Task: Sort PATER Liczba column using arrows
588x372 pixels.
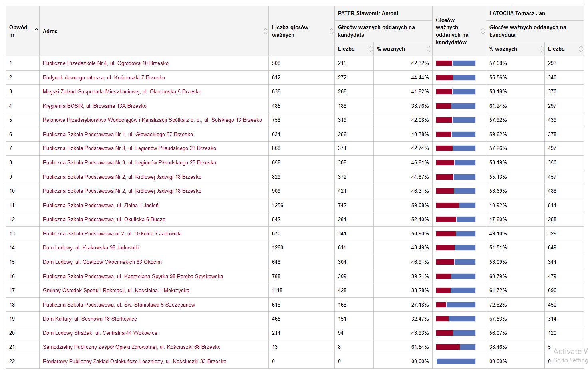Action: [x=370, y=49]
